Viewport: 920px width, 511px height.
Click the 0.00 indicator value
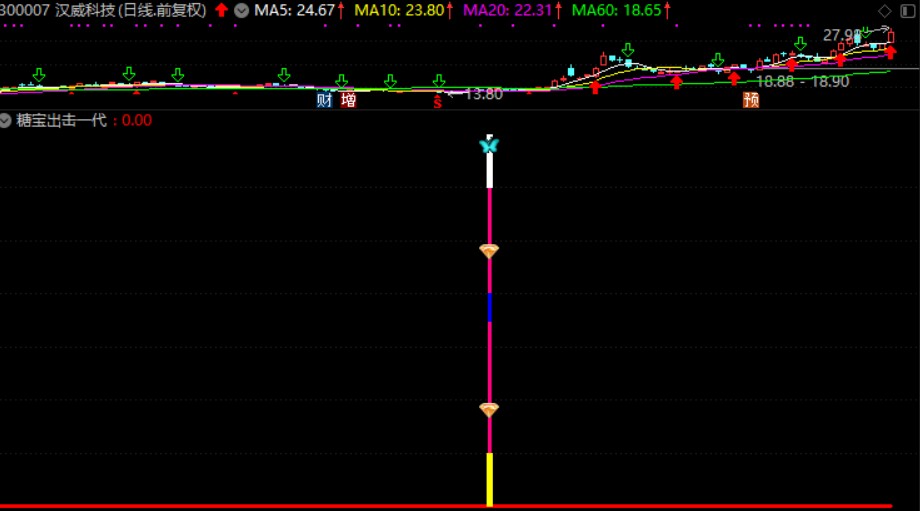(137, 121)
